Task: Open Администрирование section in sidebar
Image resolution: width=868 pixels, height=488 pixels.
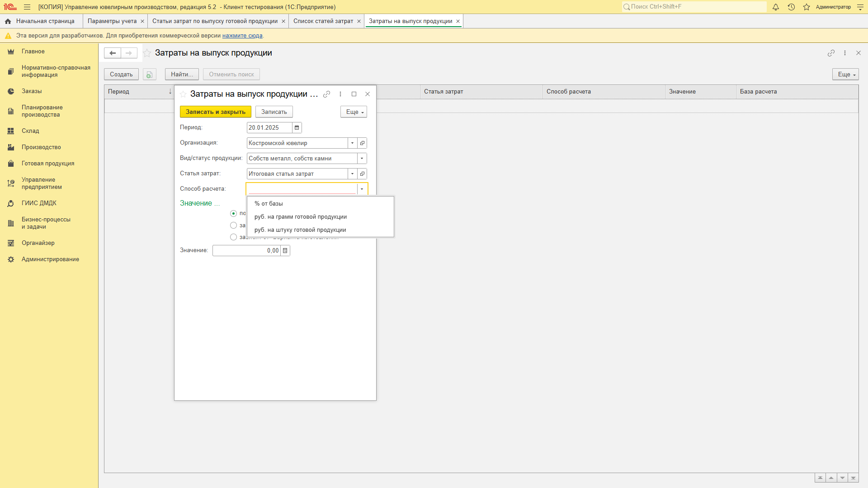Action: 50,259
